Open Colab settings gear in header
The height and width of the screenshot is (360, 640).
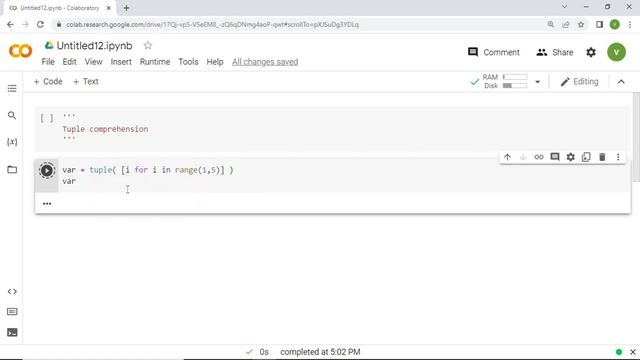(591, 52)
